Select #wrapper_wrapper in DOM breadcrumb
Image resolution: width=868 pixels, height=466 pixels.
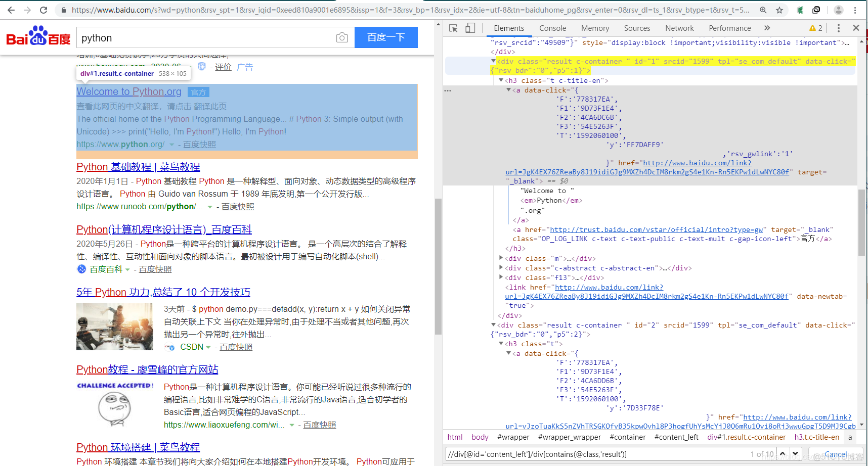click(570, 437)
